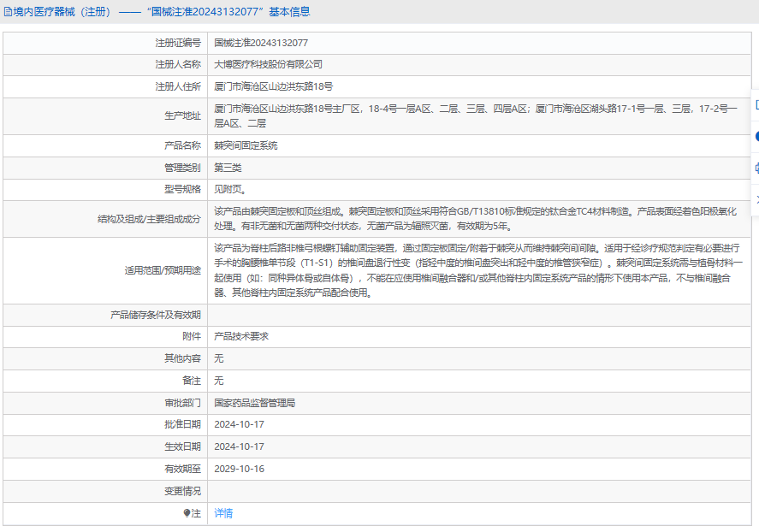Click registration number value 国械注准20243132077 in table
Viewport: 759px width, 532px height.
(261, 42)
